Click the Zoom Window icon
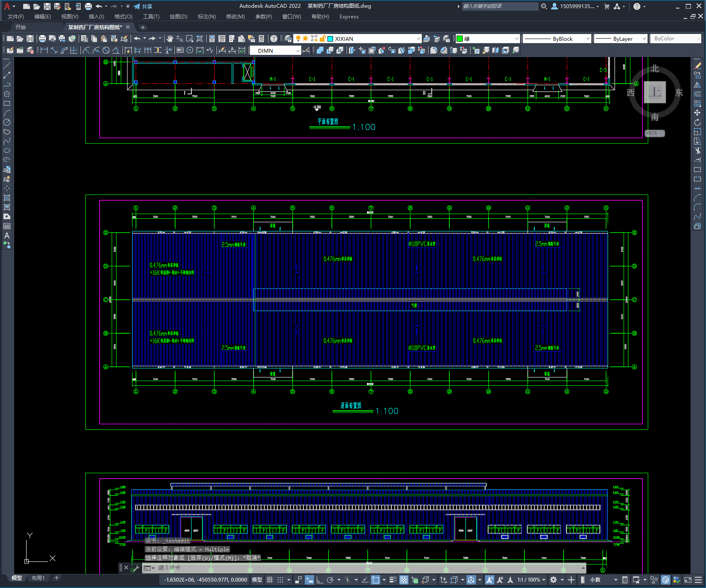This screenshot has width=706, height=588. (x=190, y=39)
